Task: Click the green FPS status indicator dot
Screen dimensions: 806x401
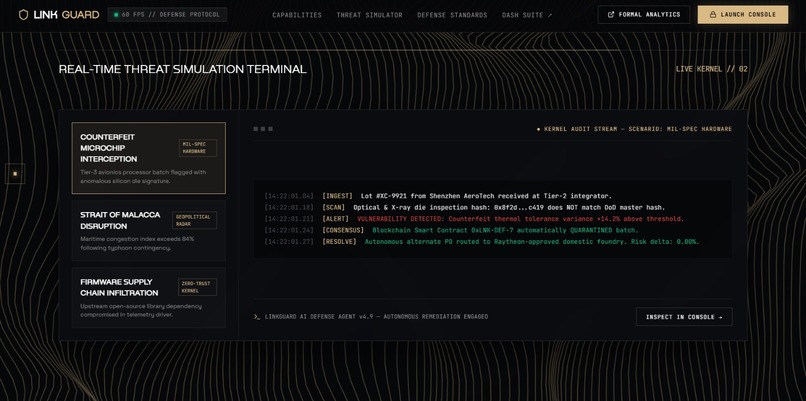Action: pyautogui.click(x=116, y=15)
